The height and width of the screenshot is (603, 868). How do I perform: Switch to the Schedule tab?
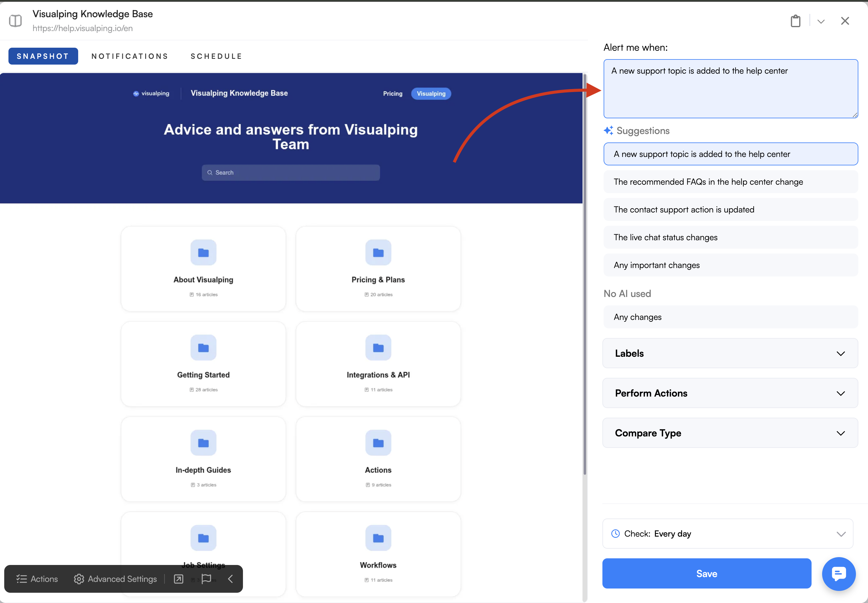(x=216, y=56)
